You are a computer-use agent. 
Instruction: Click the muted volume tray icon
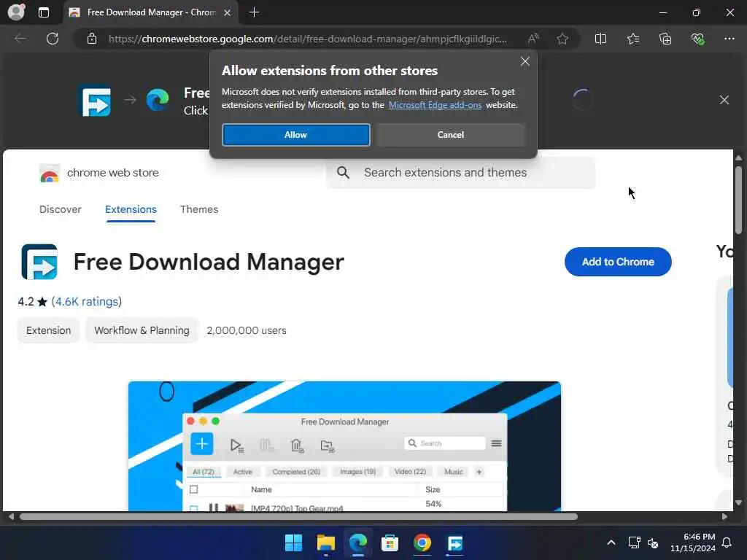tap(653, 542)
